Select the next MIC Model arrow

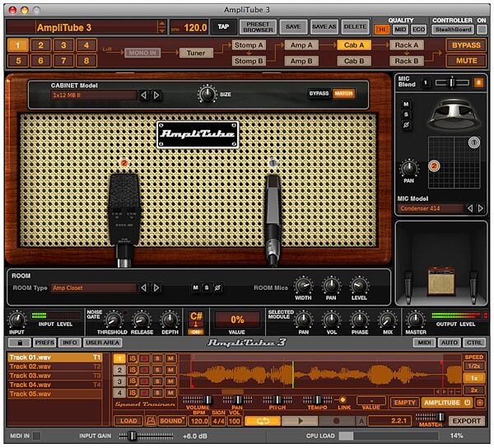(x=480, y=208)
